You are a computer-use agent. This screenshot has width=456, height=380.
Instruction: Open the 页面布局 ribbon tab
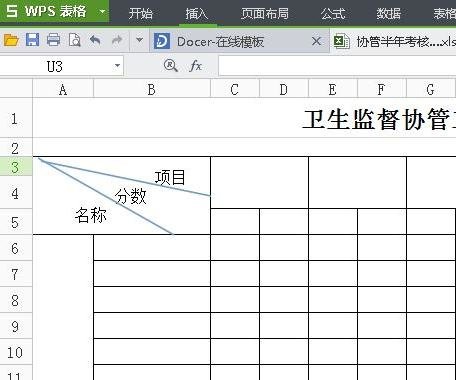click(265, 14)
